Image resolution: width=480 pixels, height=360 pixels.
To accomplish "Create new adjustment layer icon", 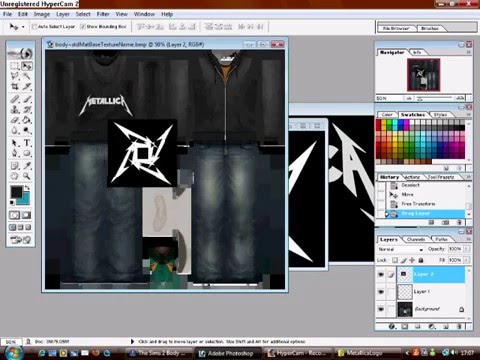I will [x=432, y=326].
